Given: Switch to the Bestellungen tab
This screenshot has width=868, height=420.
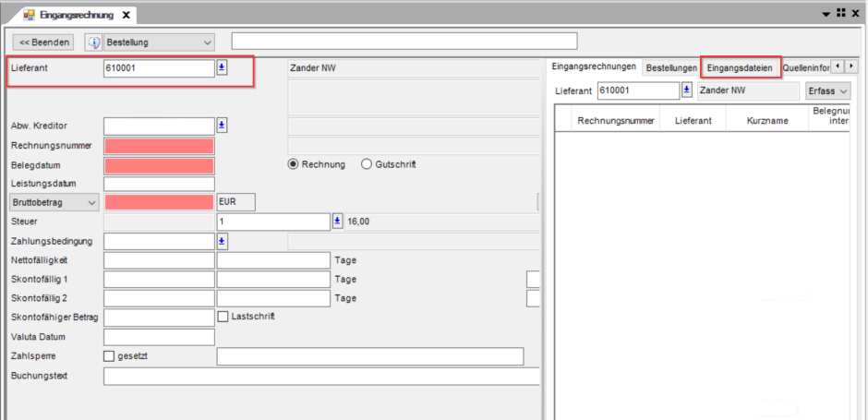Looking at the screenshot, I should click(671, 68).
